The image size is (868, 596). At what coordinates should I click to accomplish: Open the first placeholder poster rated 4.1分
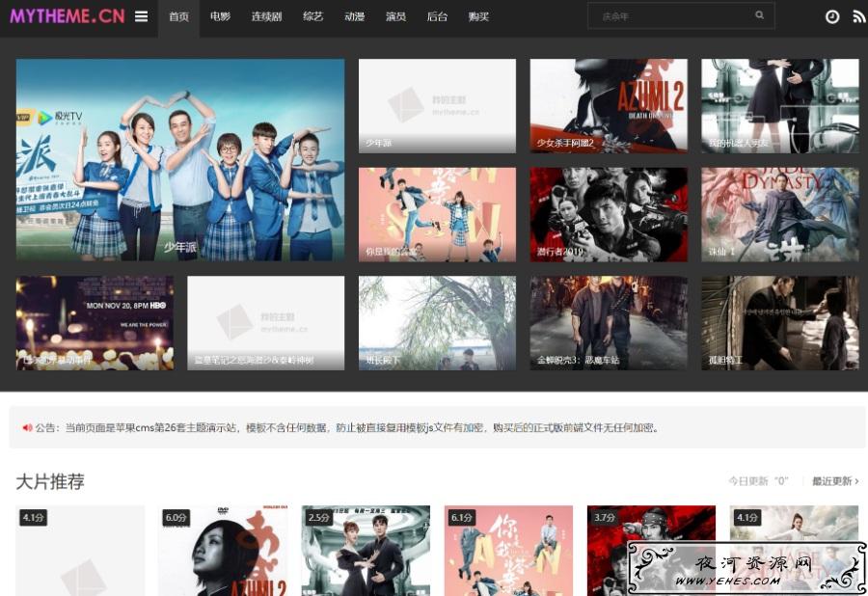pos(80,551)
